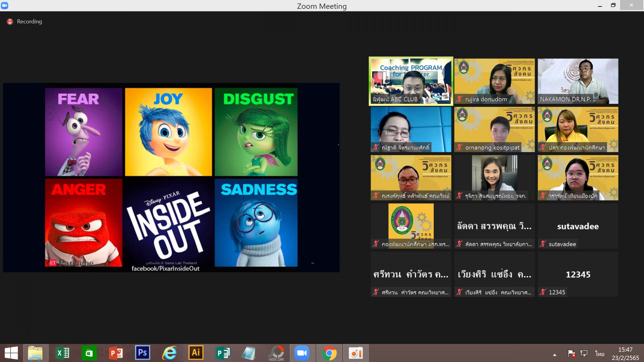Select NAKAMON DR.N.P. video tile
This screenshot has width=644, height=362.
point(578,81)
